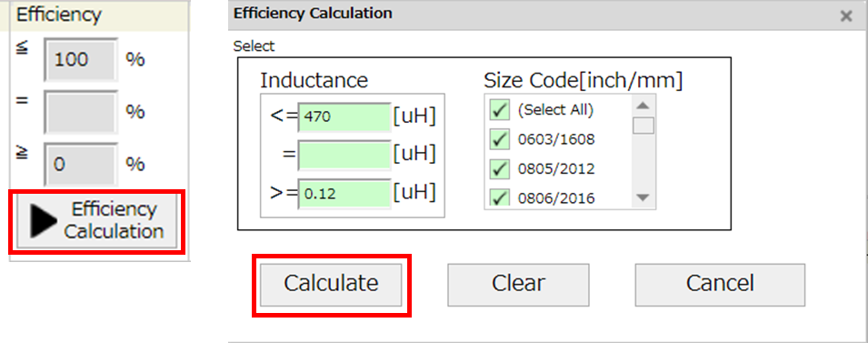Select the empty Inductance = field
Screen dimensions: 868x343
[x=344, y=156]
